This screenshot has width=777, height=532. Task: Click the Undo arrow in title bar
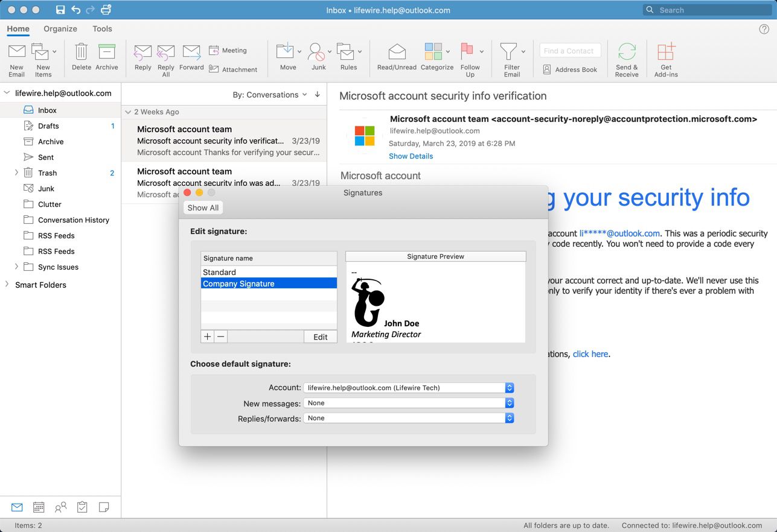coord(75,10)
